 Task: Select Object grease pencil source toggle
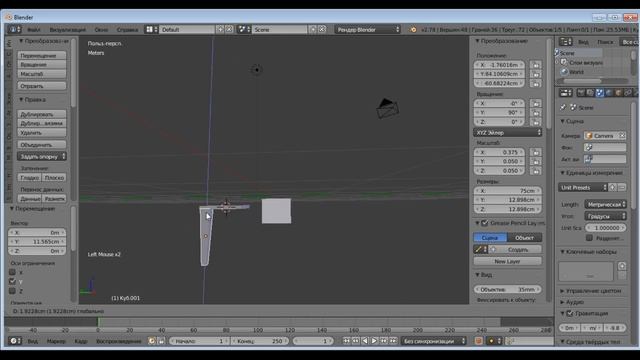pos(524,238)
